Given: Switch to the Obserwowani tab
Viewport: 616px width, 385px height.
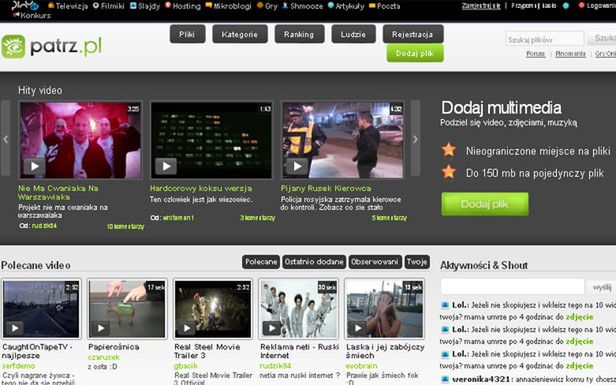Looking at the screenshot, I should tap(375, 262).
